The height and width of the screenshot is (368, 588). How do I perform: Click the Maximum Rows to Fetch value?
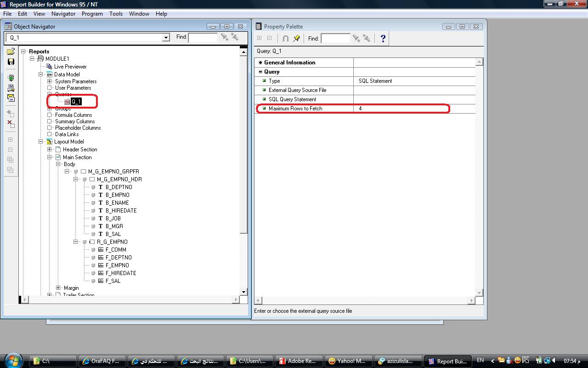click(400, 109)
